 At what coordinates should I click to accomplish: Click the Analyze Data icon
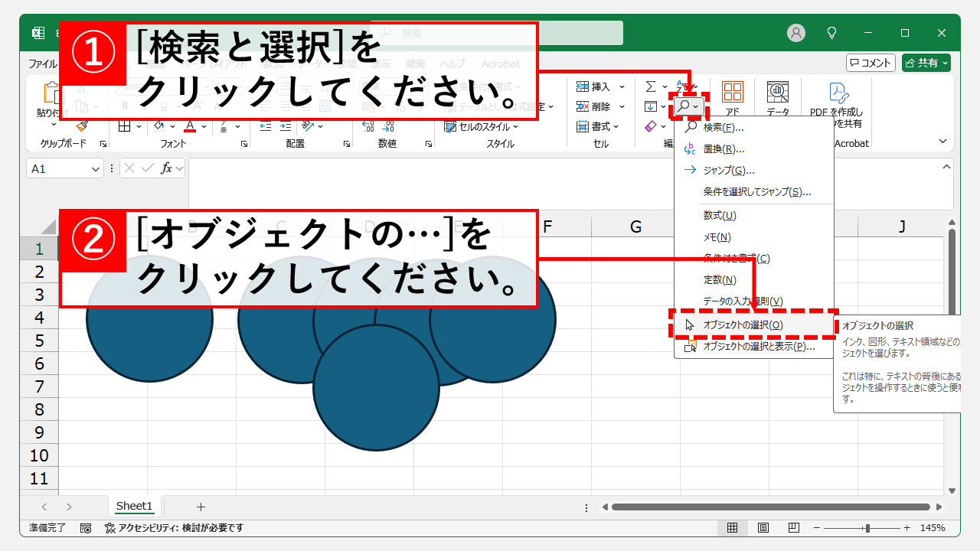[778, 93]
